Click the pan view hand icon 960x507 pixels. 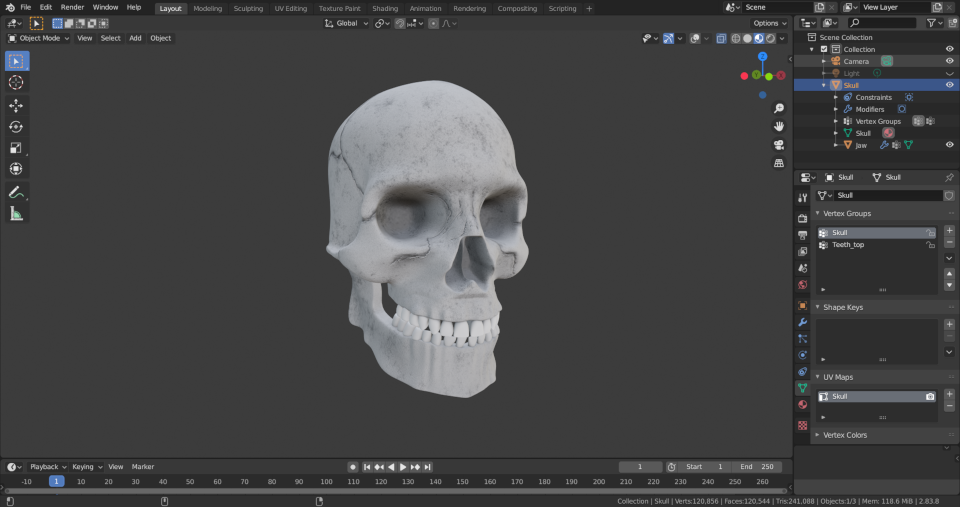(779, 126)
